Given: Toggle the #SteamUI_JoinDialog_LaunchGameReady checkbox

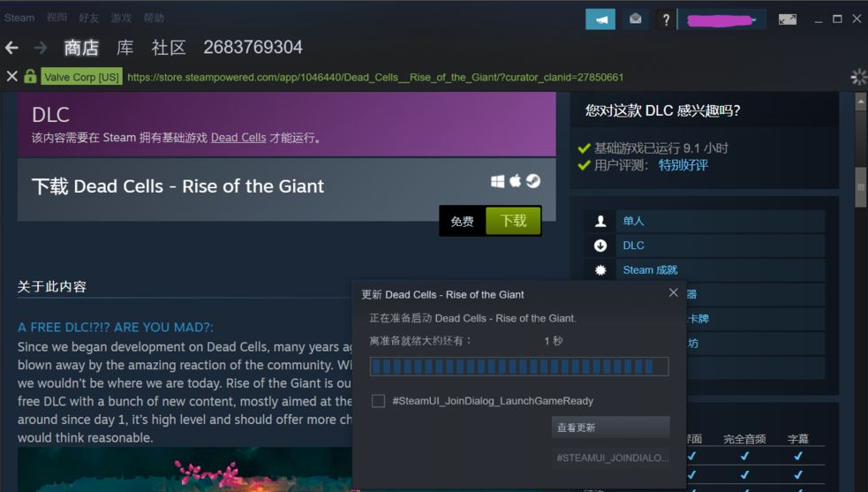Looking at the screenshot, I should pos(378,401).
